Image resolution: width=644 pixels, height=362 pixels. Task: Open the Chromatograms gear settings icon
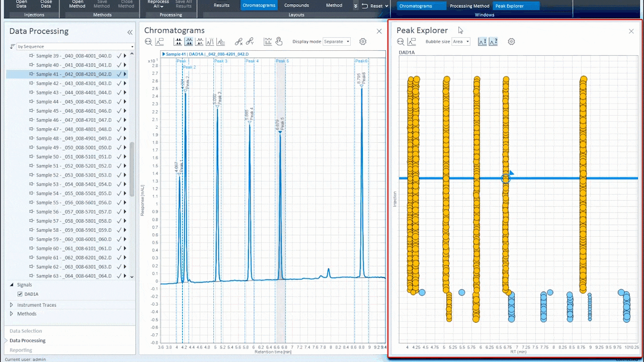(x=363, y=42)
